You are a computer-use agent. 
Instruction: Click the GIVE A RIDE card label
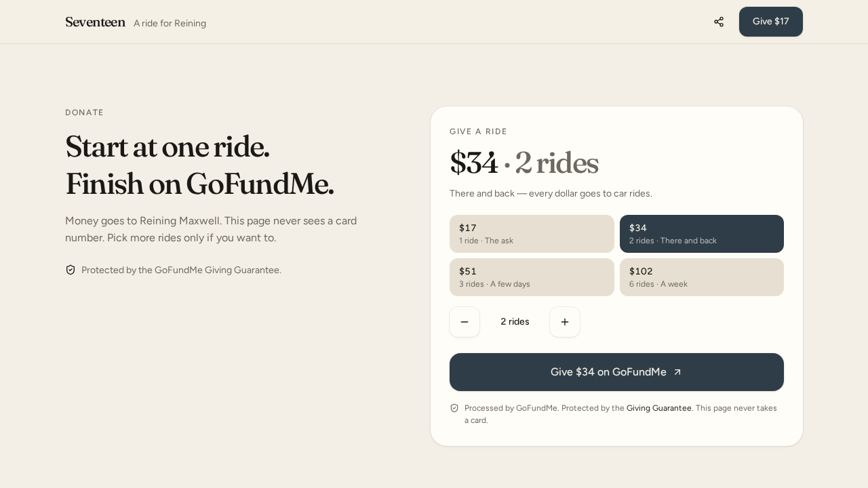click(479, 131)
